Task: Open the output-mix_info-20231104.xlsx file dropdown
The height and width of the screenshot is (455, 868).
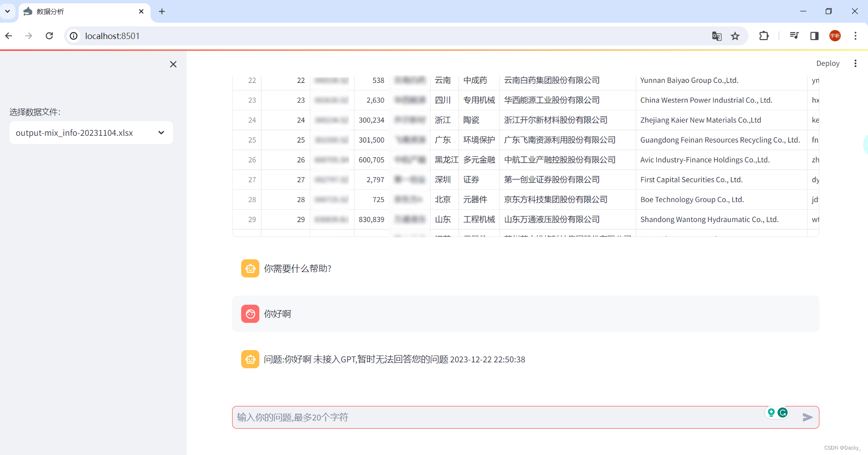Action: pyautogui.click(x=91, y=133)
